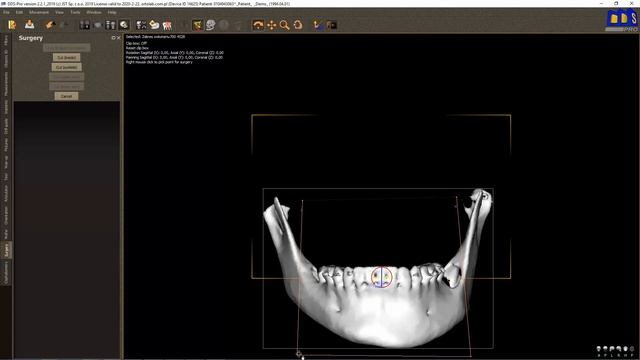Click the Cancel button in Surgery panel

click(67, 96)
